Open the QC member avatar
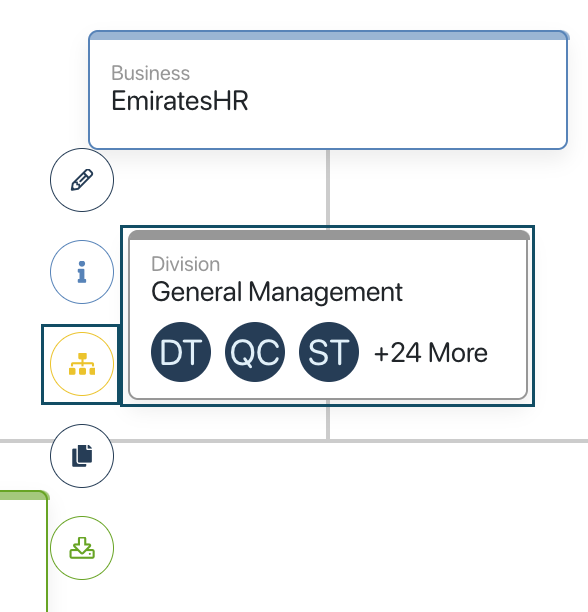 click(255, 352)
